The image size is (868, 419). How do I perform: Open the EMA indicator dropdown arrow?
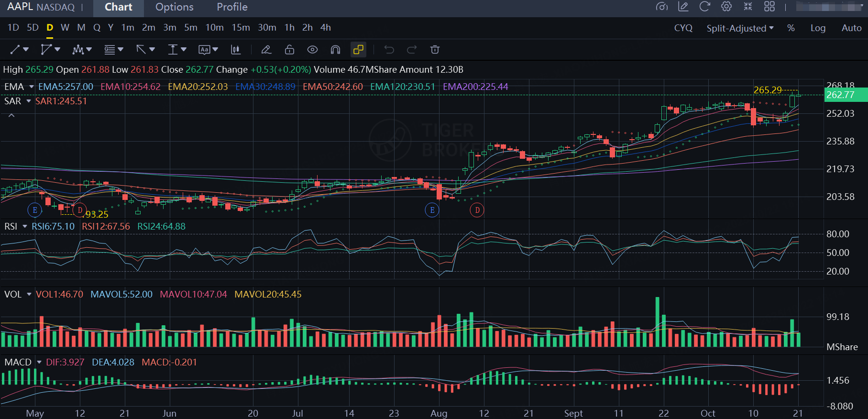pos(32,87)
